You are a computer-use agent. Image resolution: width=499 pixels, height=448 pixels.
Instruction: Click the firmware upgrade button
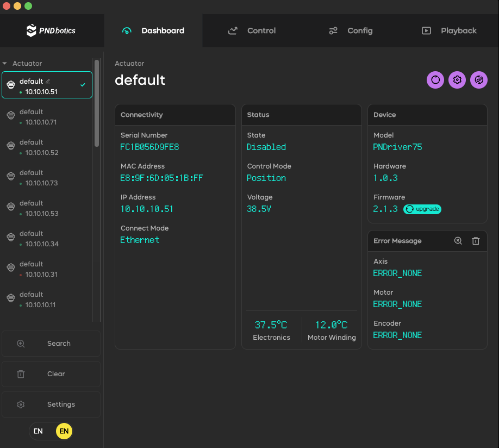pos(422,209)
